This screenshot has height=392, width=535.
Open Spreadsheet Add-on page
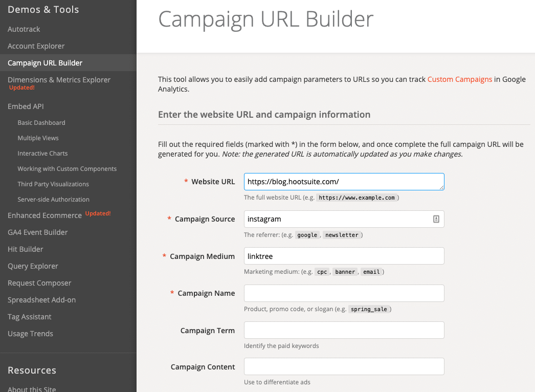click(41, 300)
